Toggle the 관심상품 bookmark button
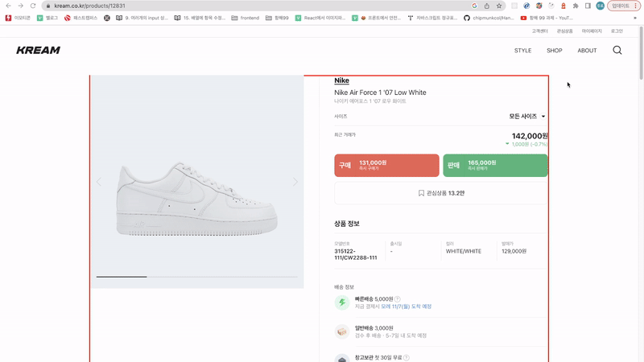Screen dimensions: 644x362 pyautogui.click(x=440, y=193)
